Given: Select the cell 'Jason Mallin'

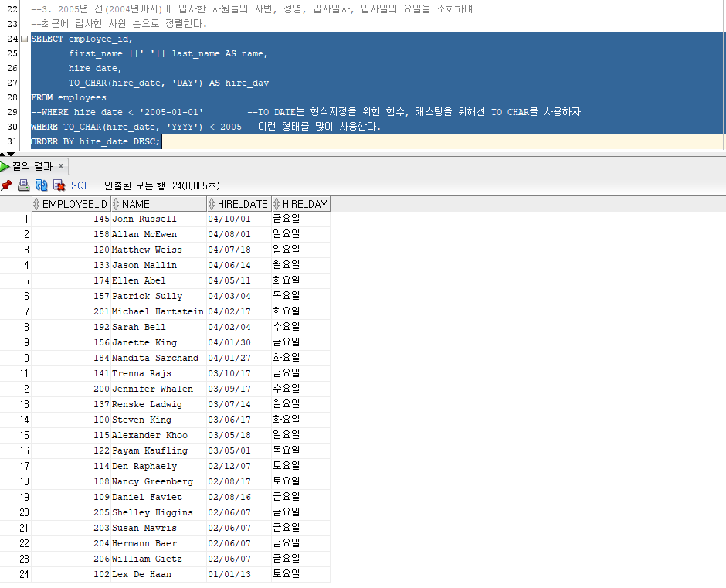Looking at the screenshot, I should click(159, 265).
